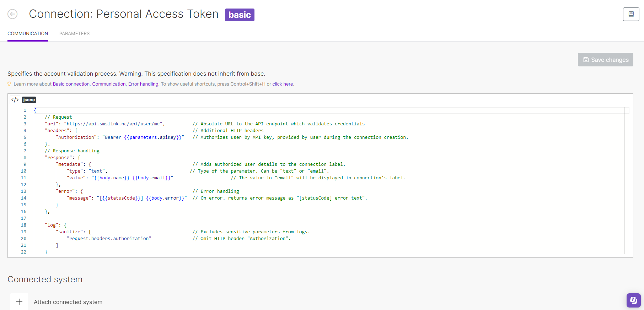Open the Basic connection help link

click(x=71, y=84)
